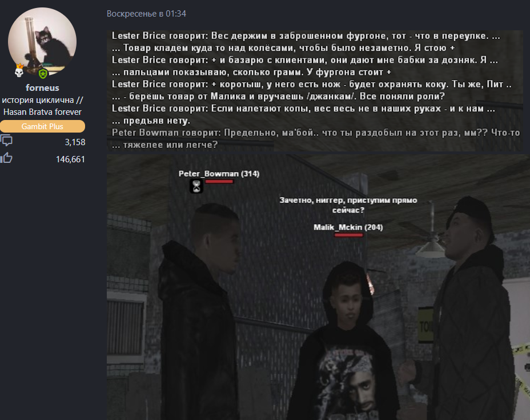Image resolution: width=530 pixels, height=420 pixels.
Task: Click the skull with crown badge icon
Action: pyautogui.click(x=19, y=70)
